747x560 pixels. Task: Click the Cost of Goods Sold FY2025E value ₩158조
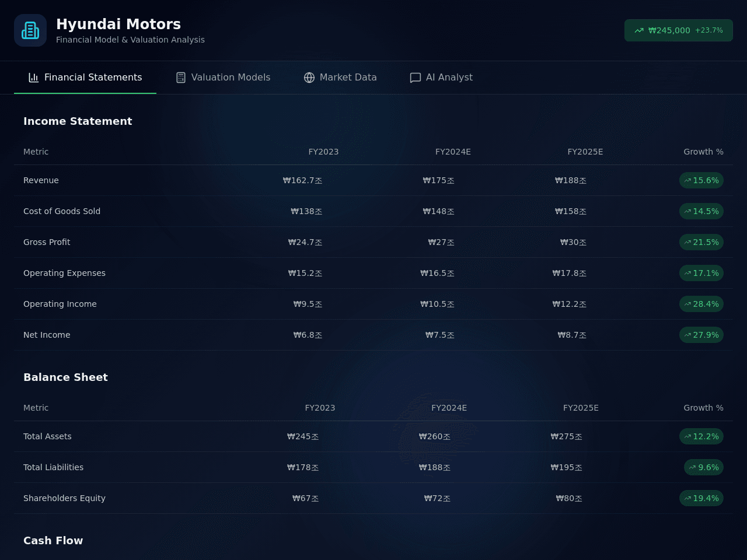coord(571,211)
